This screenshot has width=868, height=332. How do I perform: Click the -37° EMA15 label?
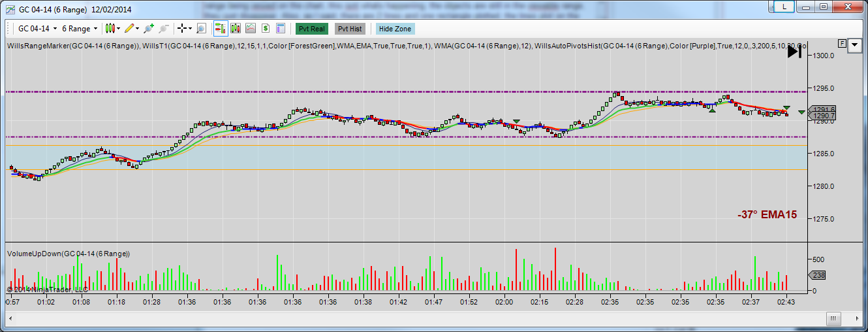pos(767,214)
